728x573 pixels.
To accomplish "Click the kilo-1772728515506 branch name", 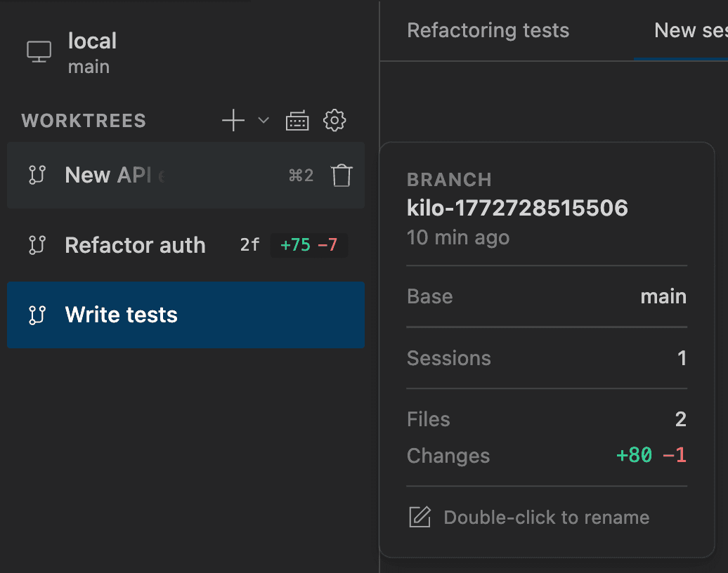I will pos(517,208).
